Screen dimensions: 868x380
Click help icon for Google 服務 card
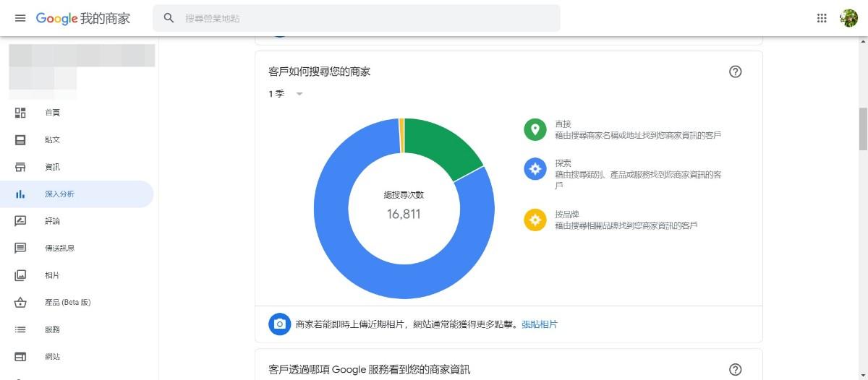pyautogui.click(x=736, y=370)
